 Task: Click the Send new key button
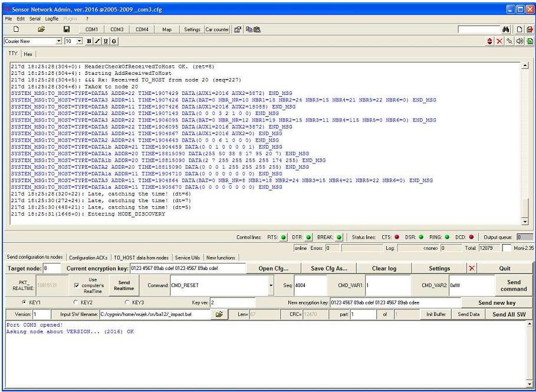point(496,303)
